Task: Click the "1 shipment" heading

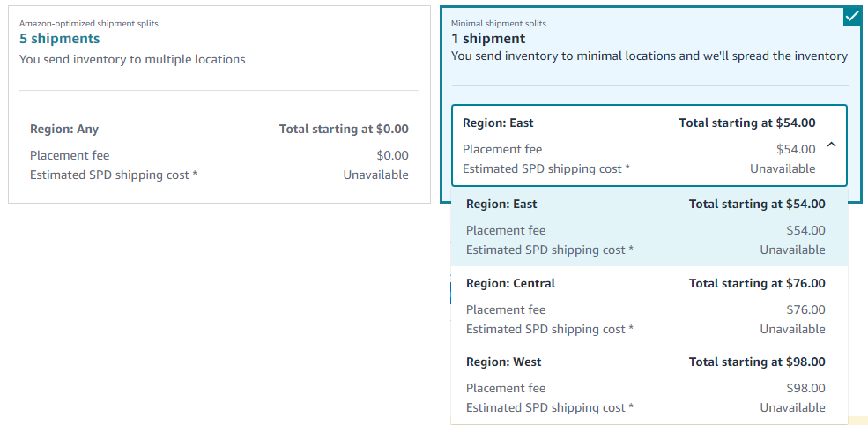Action: tap(488, 39)
